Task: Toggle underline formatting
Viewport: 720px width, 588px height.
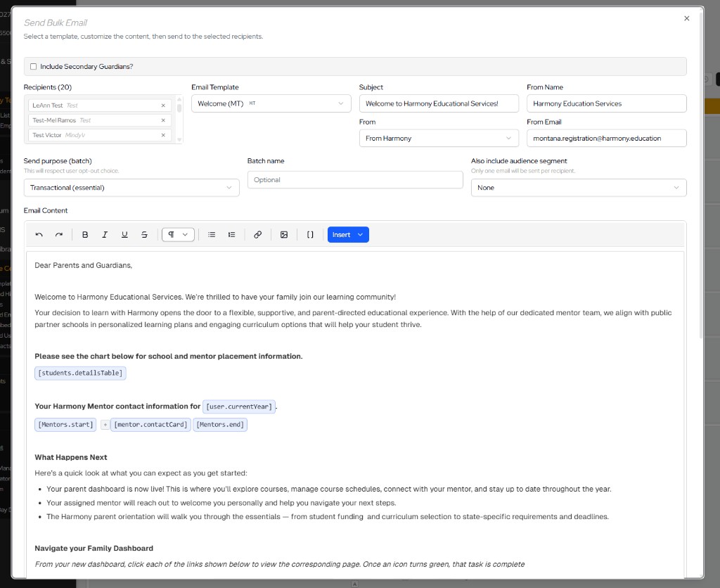Action: coord(124,235)
